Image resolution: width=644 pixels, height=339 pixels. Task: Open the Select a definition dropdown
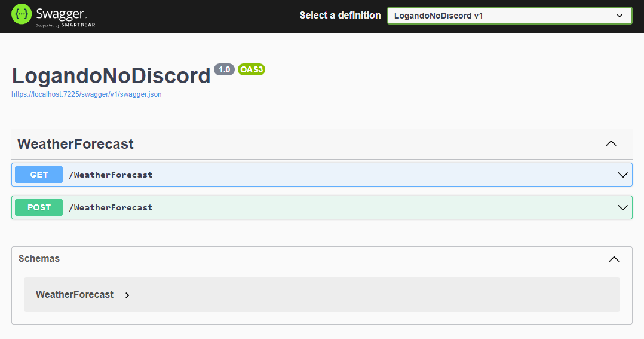point(510,16)
